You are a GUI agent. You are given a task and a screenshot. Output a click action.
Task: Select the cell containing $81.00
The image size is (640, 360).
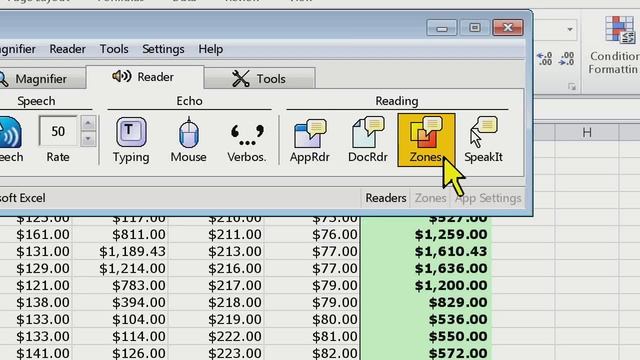[x=312, y=336]
